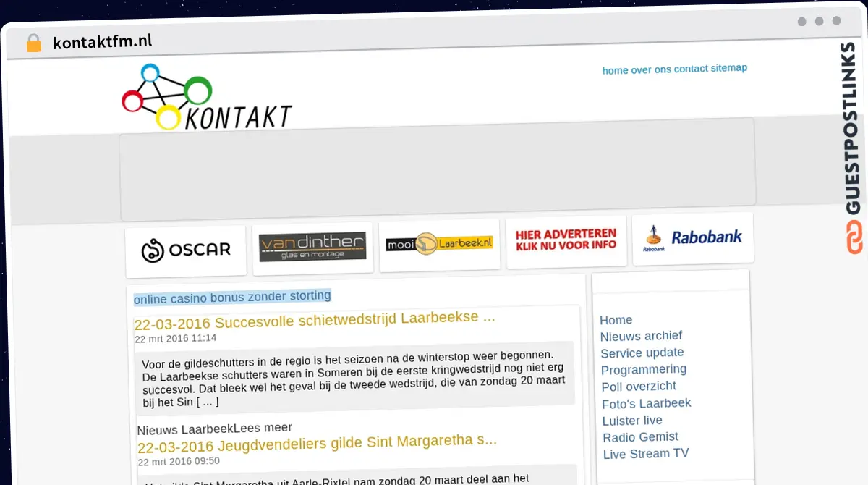Click the kontaktfm.nl address text

pyautogui.click(x=102, y=41)
